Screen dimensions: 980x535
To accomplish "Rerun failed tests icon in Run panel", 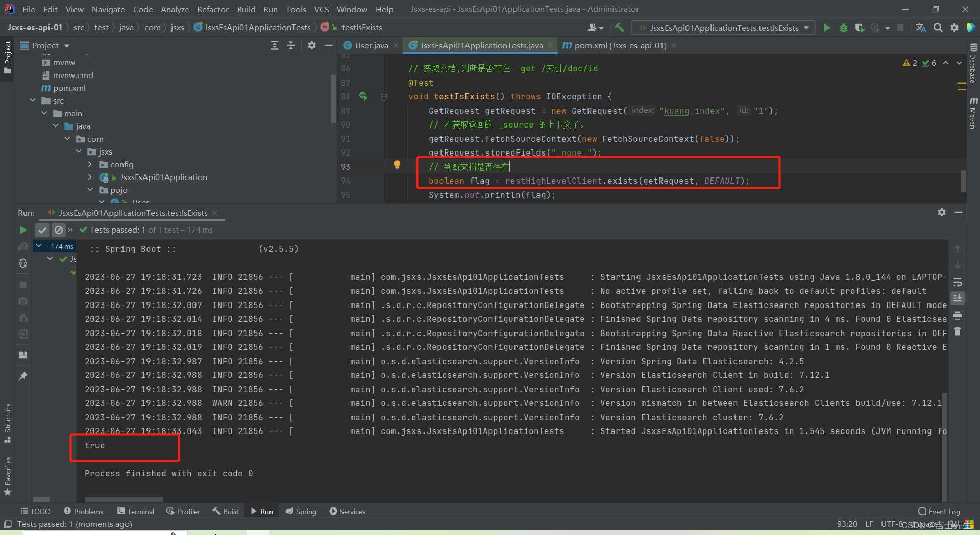I will coord(23,247).
